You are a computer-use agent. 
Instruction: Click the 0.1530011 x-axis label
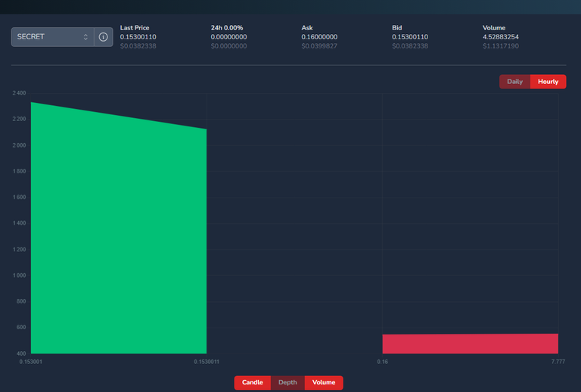click(x=207, y=362)
